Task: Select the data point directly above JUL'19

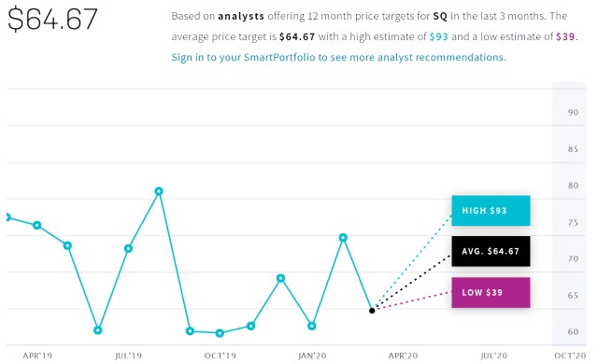Action: (x=128, y=248)
